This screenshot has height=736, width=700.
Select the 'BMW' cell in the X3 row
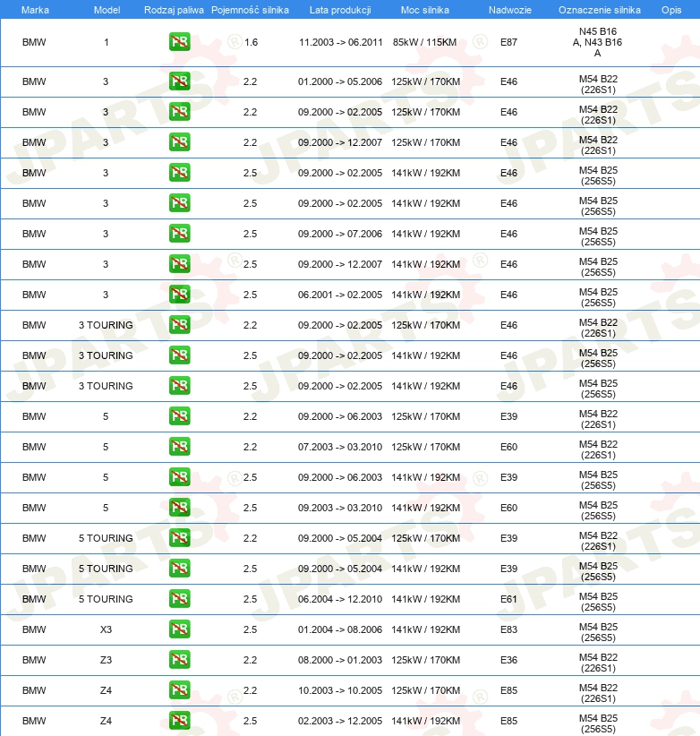point(34,629)
